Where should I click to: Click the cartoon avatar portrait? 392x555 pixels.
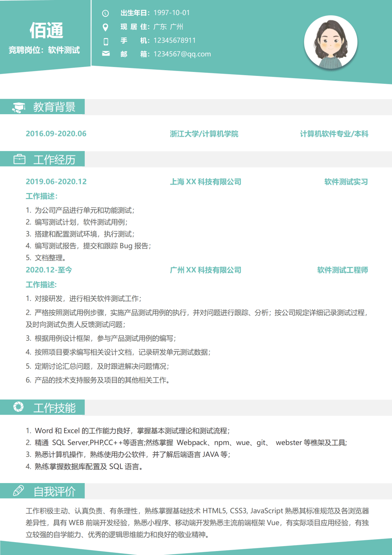click(x=330, y=42)
